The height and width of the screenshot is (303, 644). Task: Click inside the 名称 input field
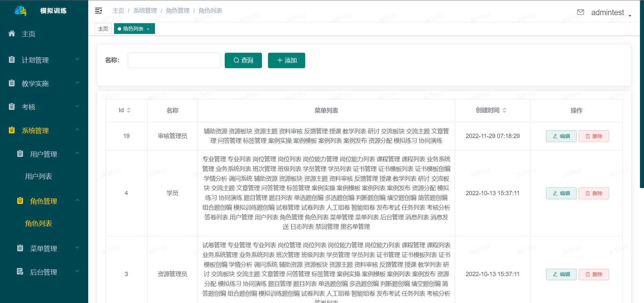[x=174, y=60]
